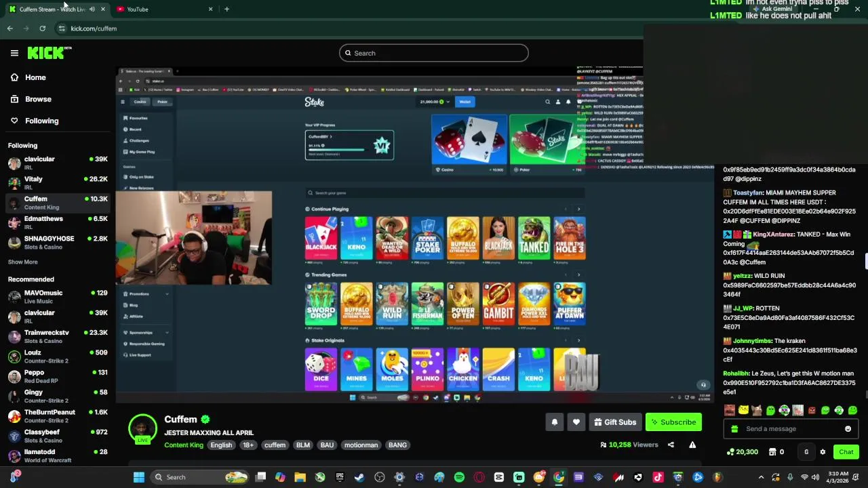Click the Stake search magnifier icon

pos(547,102)
